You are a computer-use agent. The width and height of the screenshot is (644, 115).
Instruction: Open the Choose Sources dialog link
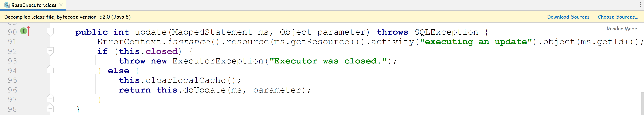click(618, 17)
